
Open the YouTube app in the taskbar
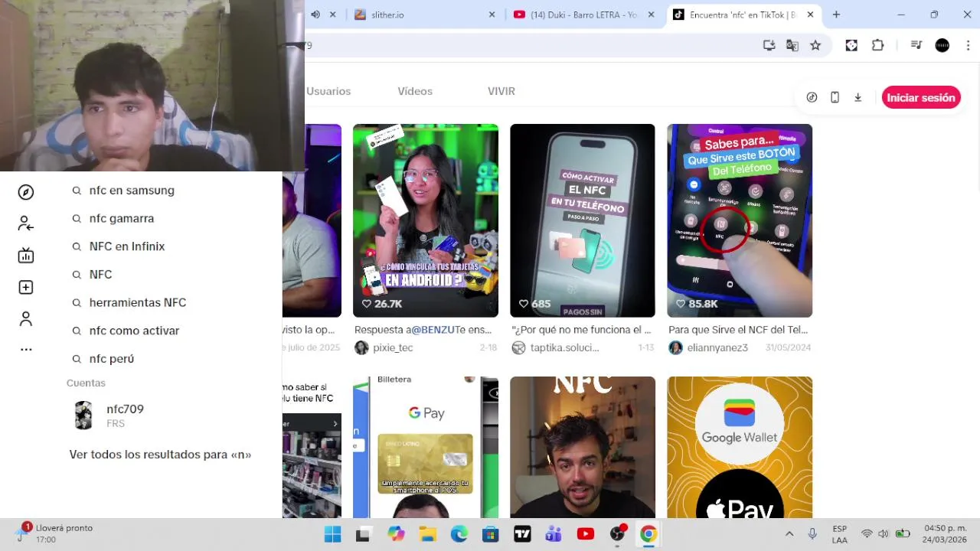[586, 534]
